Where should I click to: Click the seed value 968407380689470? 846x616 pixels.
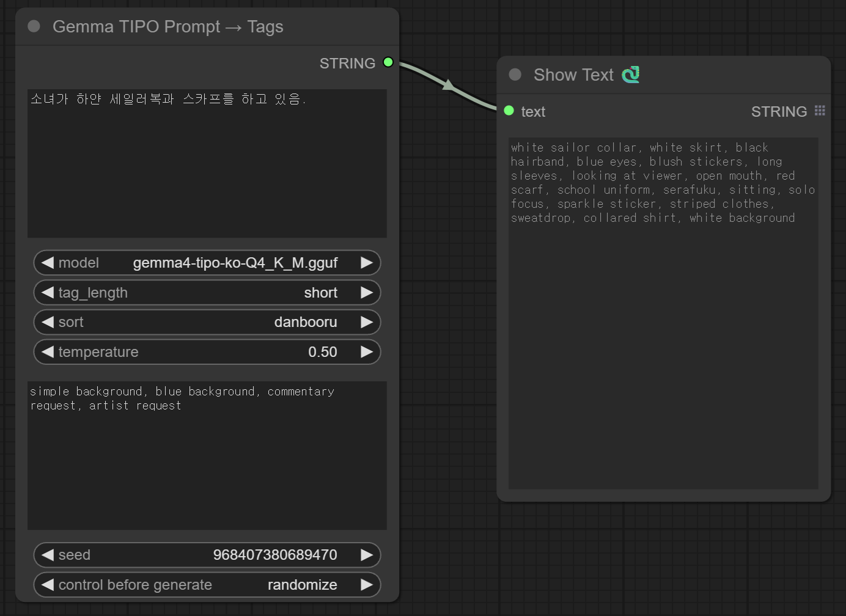[275, 555]
